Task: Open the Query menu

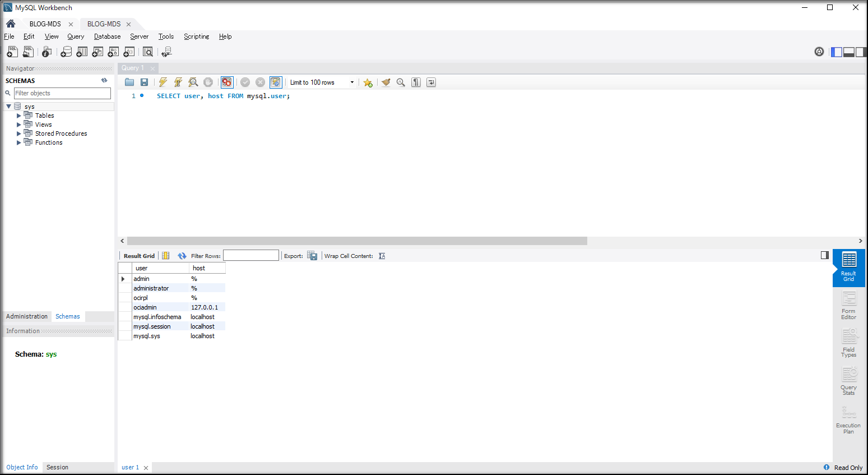Action: click(x=76, y=36)
